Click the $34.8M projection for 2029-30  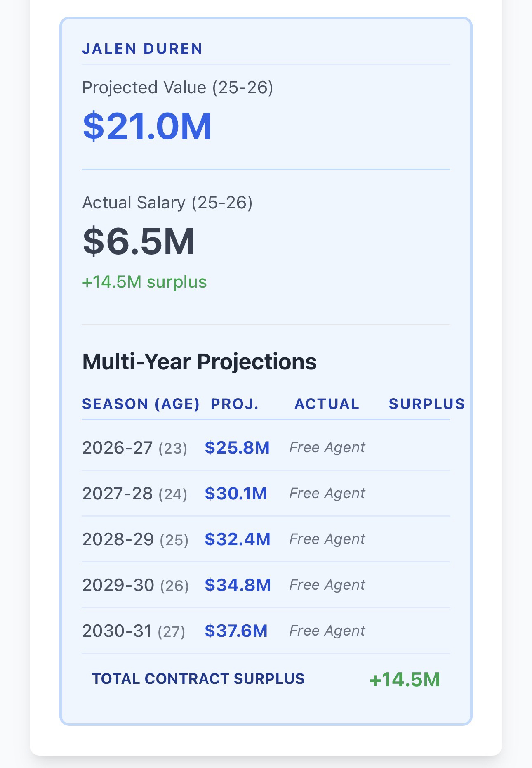click(238, 585)
